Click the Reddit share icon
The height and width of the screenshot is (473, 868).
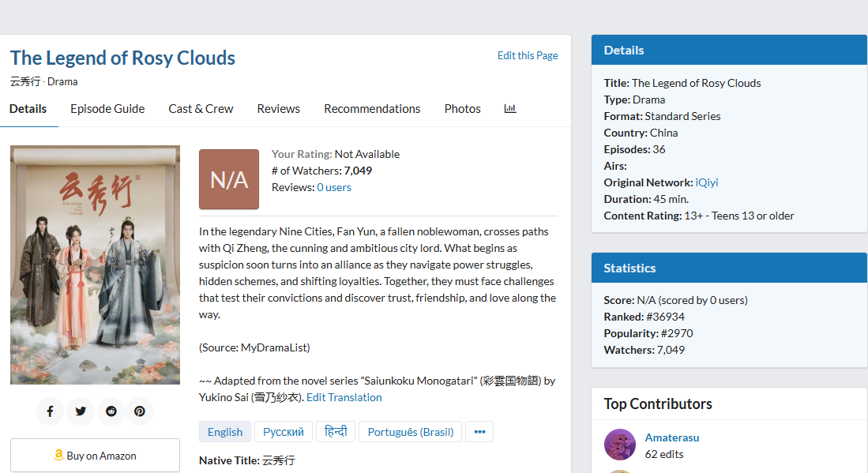pyautogui.click(x=111, y=411)
